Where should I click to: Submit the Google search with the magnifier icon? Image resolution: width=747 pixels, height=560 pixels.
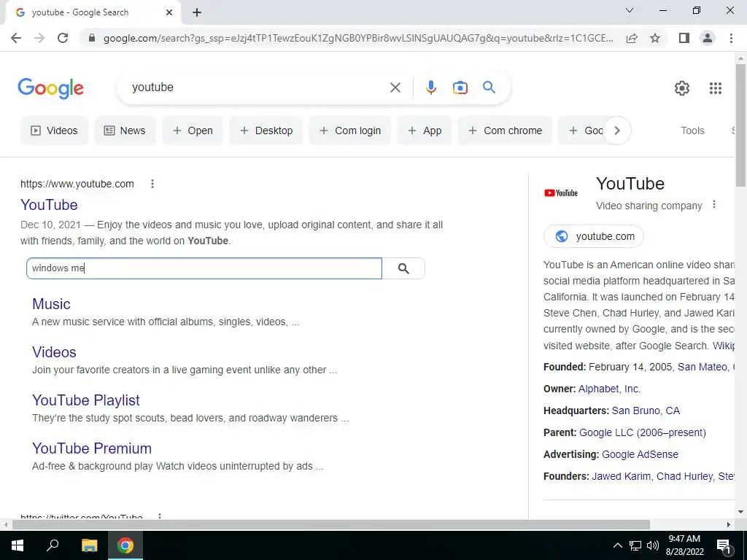[489, 87]
